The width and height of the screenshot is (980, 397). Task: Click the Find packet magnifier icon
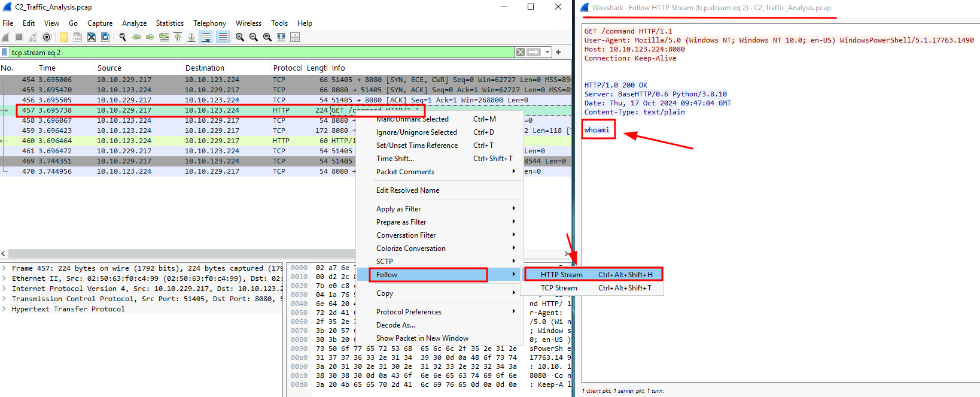tap(123, 37)
